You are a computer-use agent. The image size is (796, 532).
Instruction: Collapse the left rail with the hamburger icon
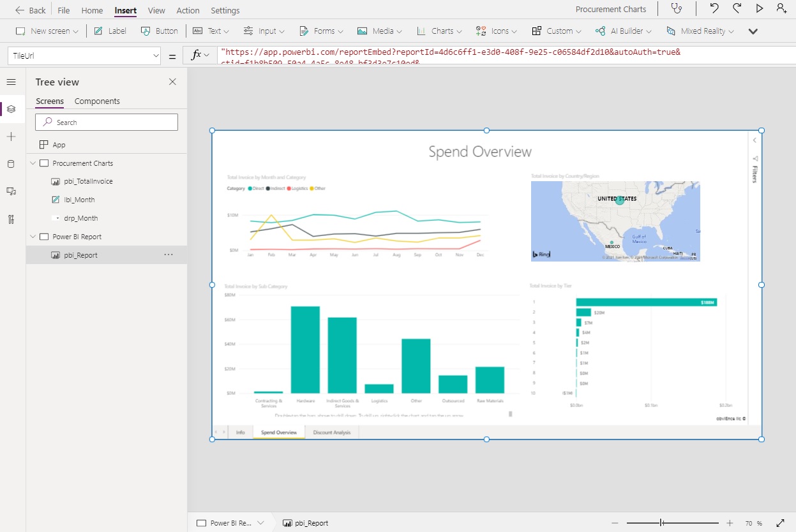11,82
